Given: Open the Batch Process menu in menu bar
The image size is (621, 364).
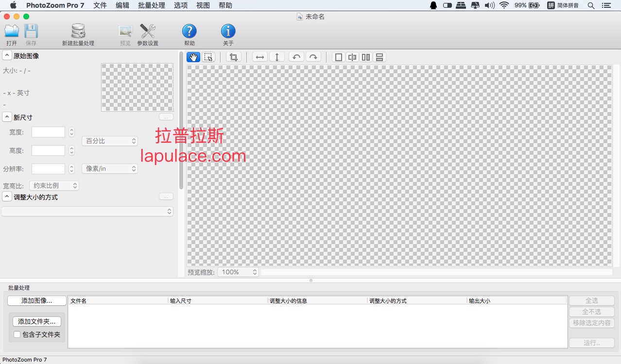Looking at the screenshot, I should click(x=151, y=5).
